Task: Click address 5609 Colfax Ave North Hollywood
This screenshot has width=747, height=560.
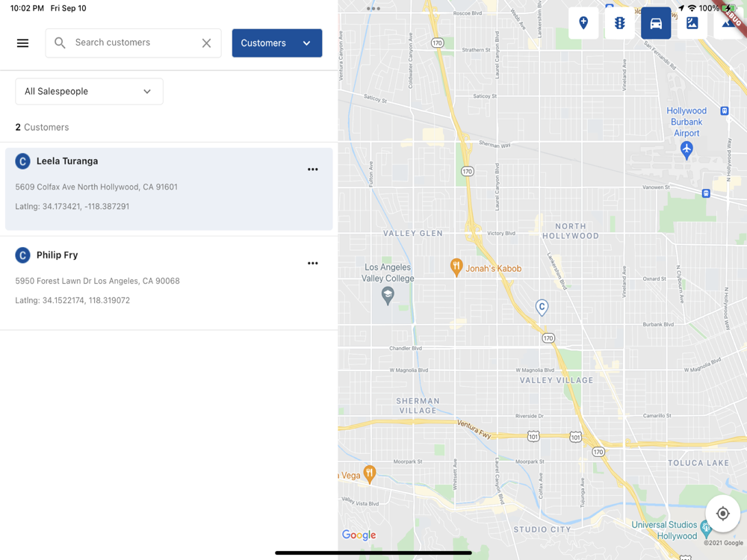Action: pos(96,187)
